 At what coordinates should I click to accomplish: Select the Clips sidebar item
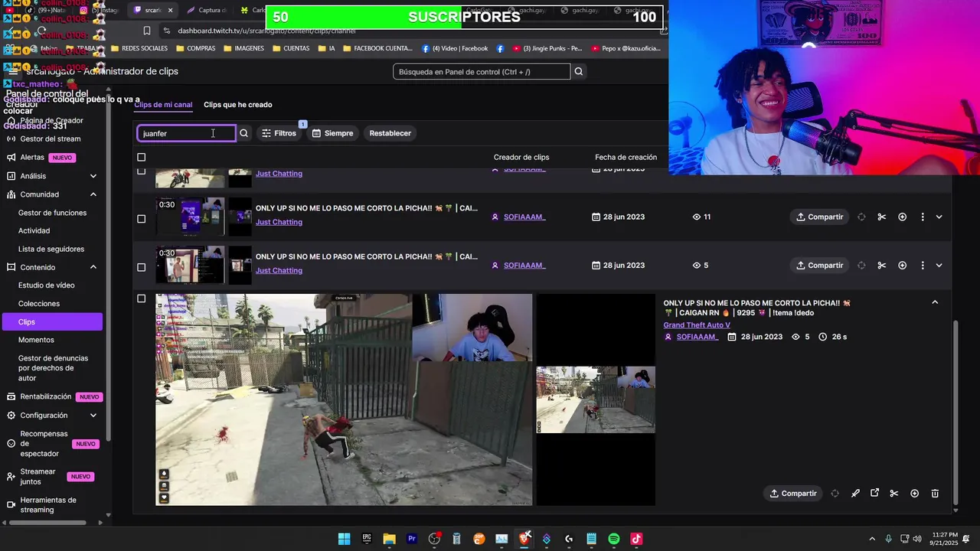click(x=51, y=322)
